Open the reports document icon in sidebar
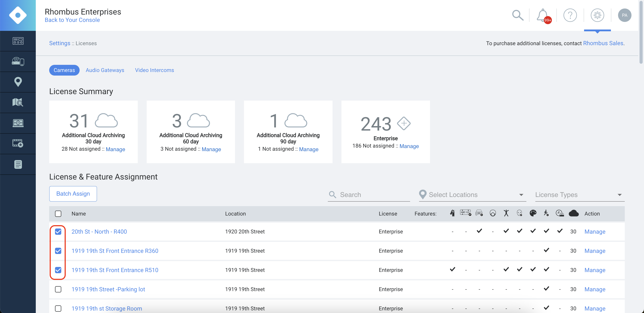The width and height of the screenshot is (644, 313). (18, 164)
